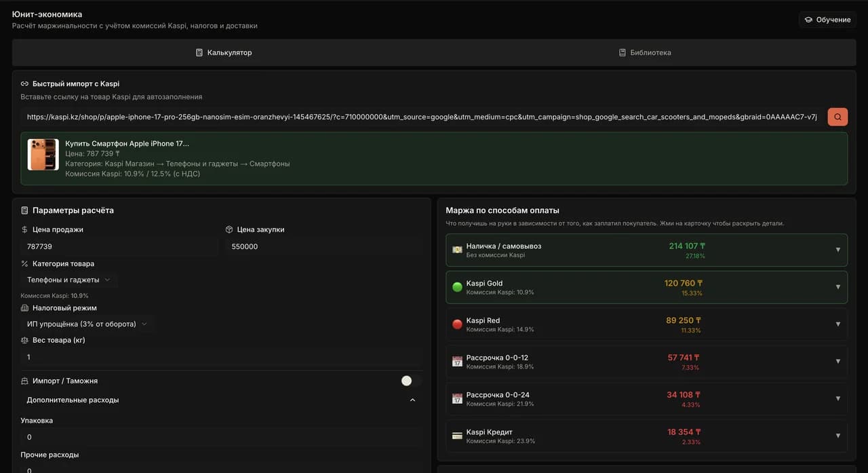
Task: Click the building icon beside Налоговый режим
Action: coord(24,307)
